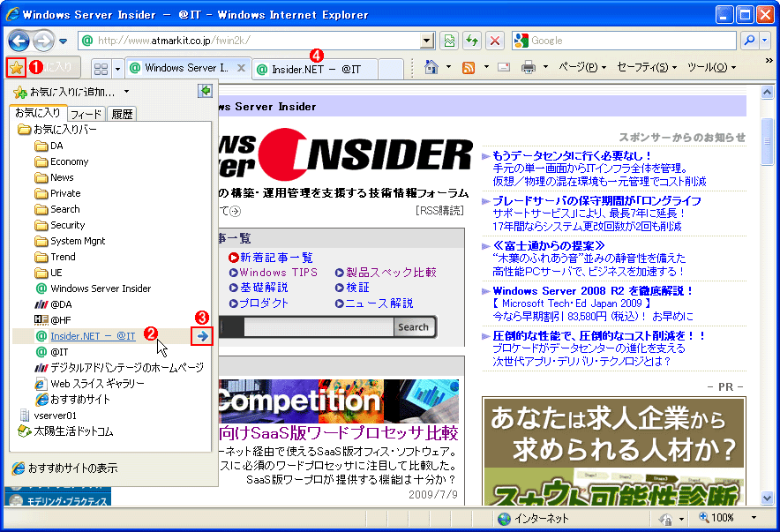Click the vertical scrollbar up arrow
Viewport: 780px width, 532px height.
[767, 92]
